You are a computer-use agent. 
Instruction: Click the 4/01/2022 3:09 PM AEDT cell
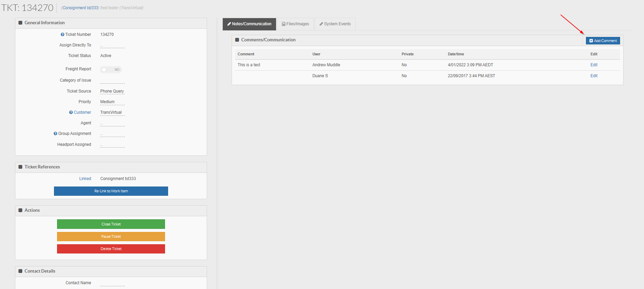(470, 65)
